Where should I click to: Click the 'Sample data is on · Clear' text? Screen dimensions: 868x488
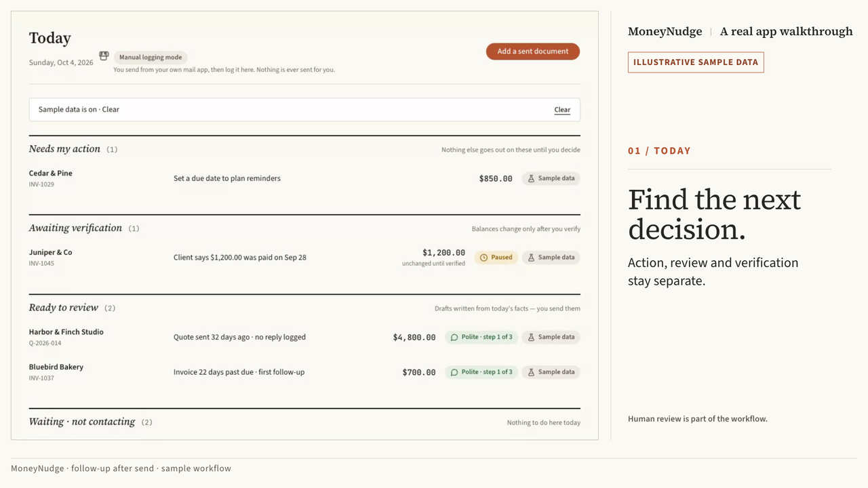pos(79,110)
